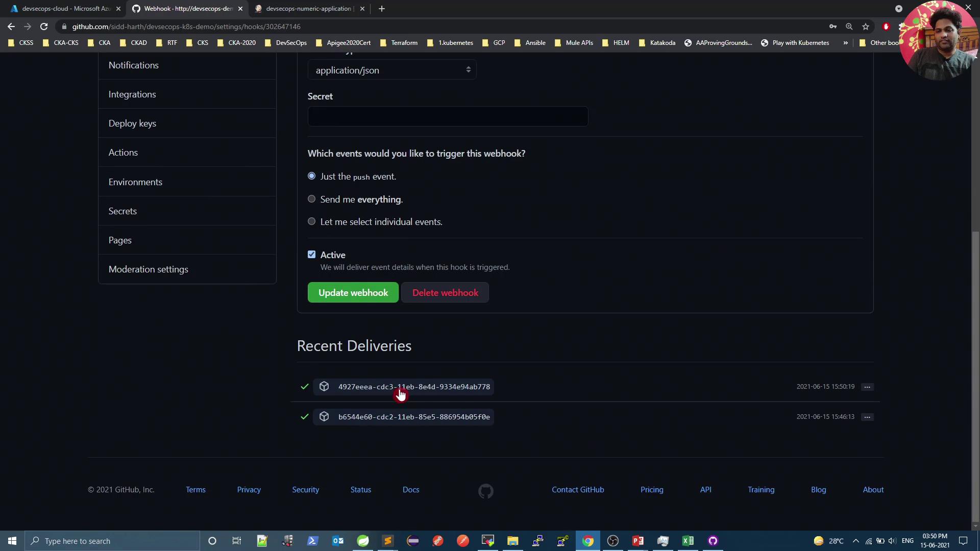The height and width of the screenshot is (551, 980).
Task: Open the application/json content type dropdown
Action: tap(391, 70)
